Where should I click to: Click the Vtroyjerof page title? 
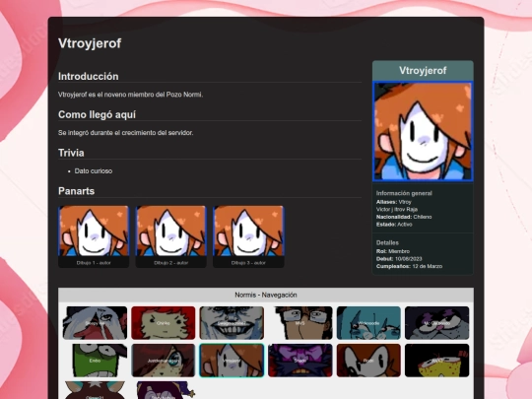[x=90, y=43]
